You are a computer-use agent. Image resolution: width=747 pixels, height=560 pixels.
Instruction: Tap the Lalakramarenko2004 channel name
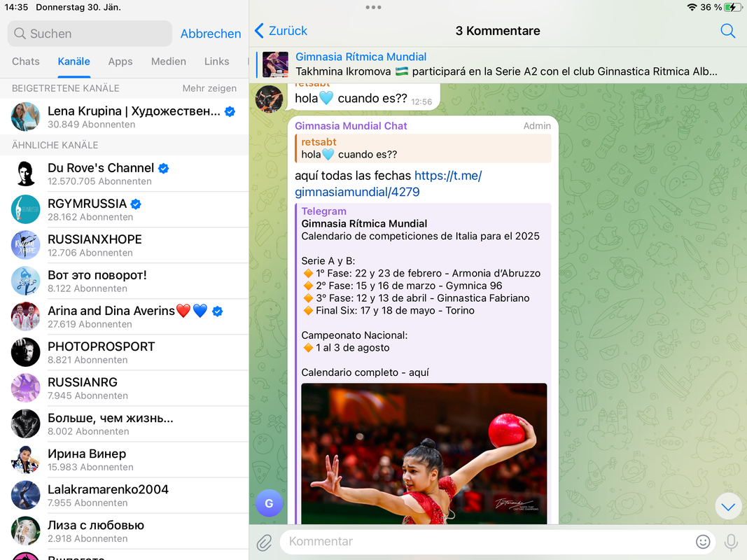108,489
